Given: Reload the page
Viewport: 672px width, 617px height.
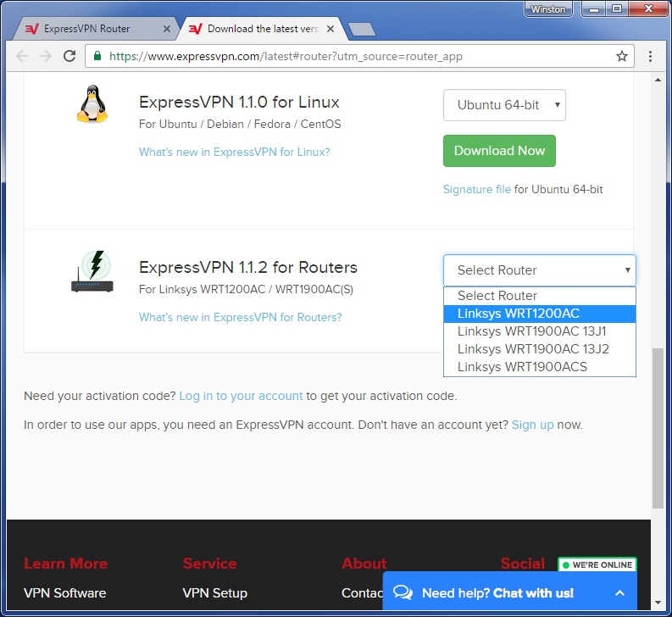Looking at the screenshot, I should pyautogui.click(x=69, y=57).
